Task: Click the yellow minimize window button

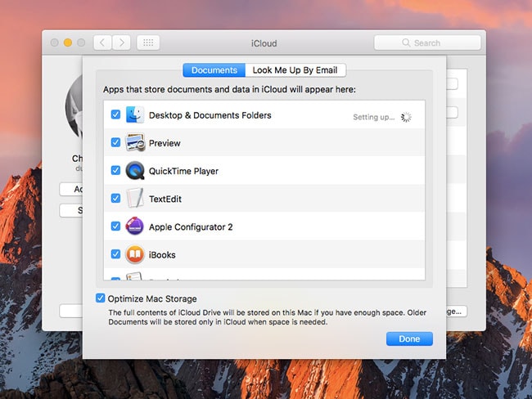Action: pyautogui.click(x=68, y=43)
